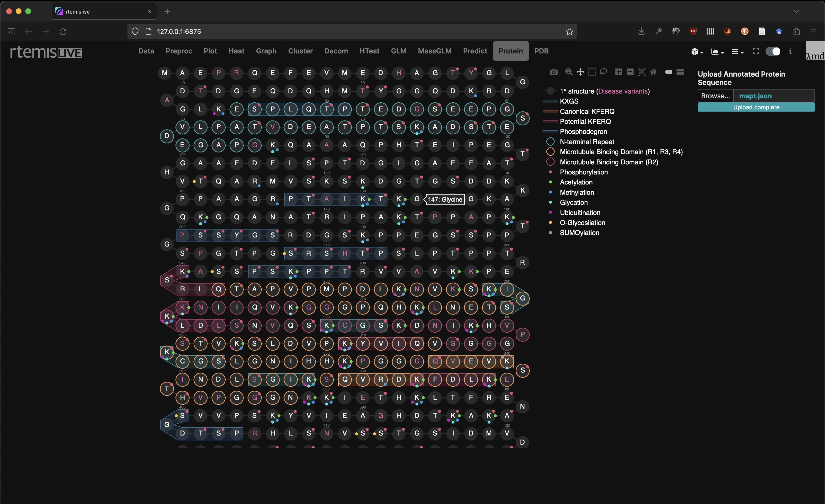The image size is (825, 504).
Task: Show closest data on hover icon
Action: coord(669,72)
